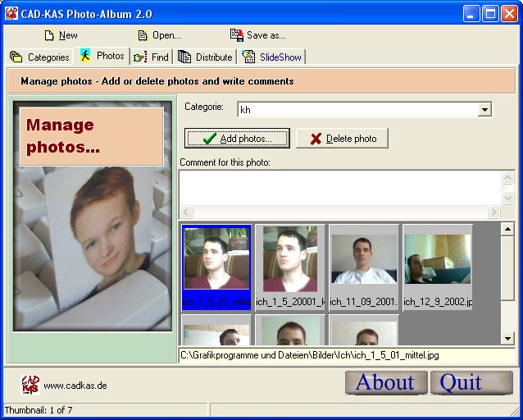523x420 pixels.
Task: Switch to the Find tab
Action: [152, 57]
